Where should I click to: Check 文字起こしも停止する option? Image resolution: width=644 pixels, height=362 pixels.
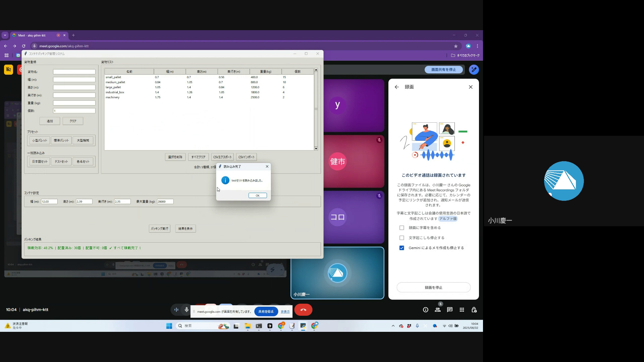401,238
